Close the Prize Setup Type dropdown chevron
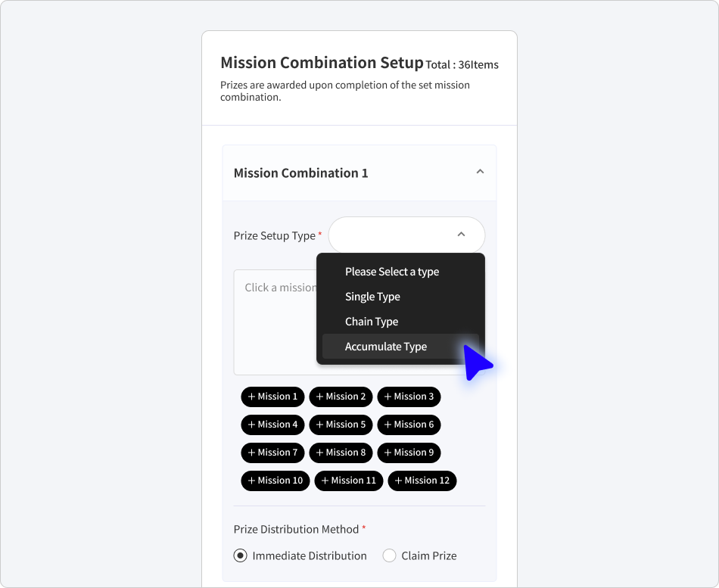The image size is (719, 588). coord(462,235)
